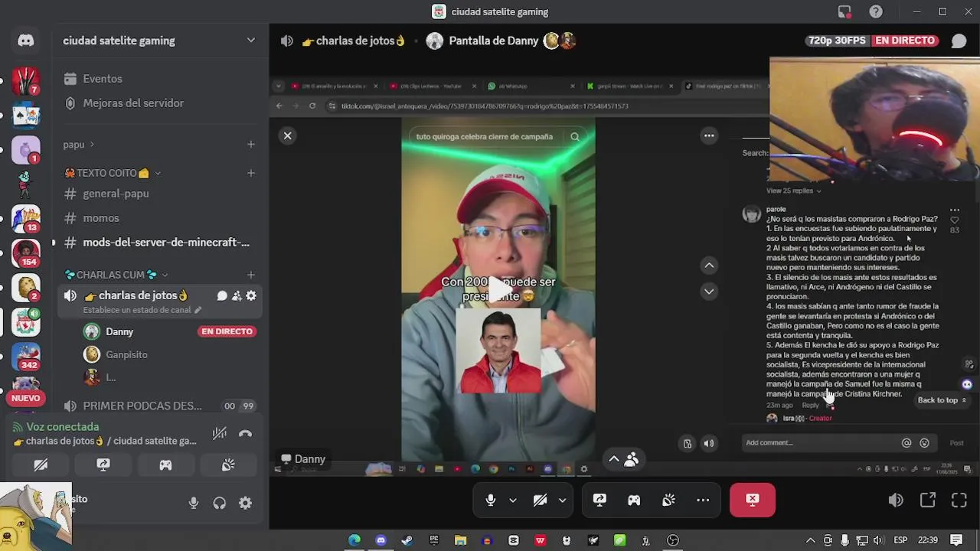Show participants above the call controls

pos(623,459)
